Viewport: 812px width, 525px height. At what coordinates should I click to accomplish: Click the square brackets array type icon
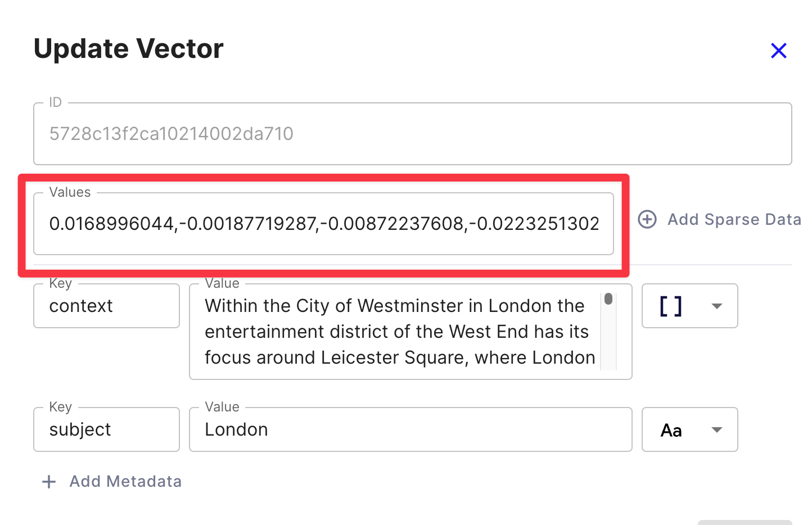(671, 306)
